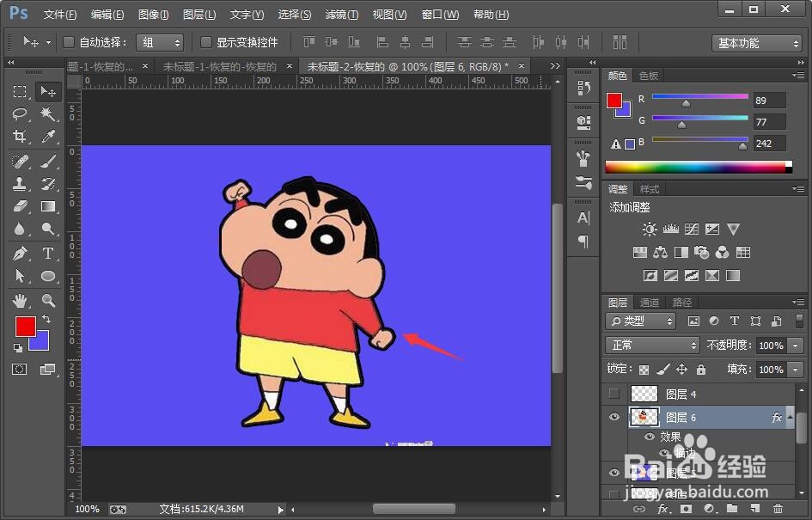Select the Pen tool
This screenshot has width=812, height=520.
pos(20,254)
